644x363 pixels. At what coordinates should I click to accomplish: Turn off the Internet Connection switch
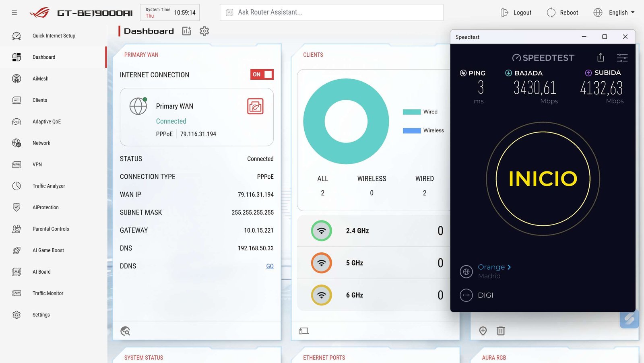click(262, 74)
